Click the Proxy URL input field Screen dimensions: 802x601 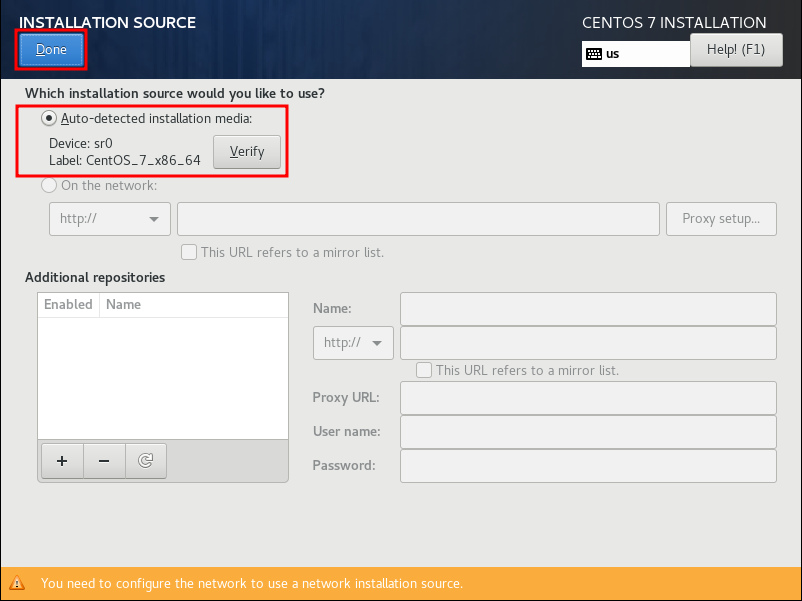tap(588, 398)
